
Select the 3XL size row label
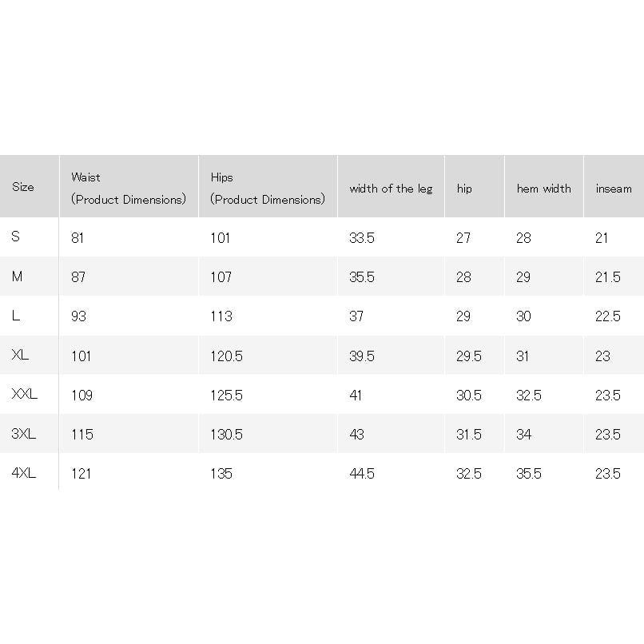tap(24, 434)
